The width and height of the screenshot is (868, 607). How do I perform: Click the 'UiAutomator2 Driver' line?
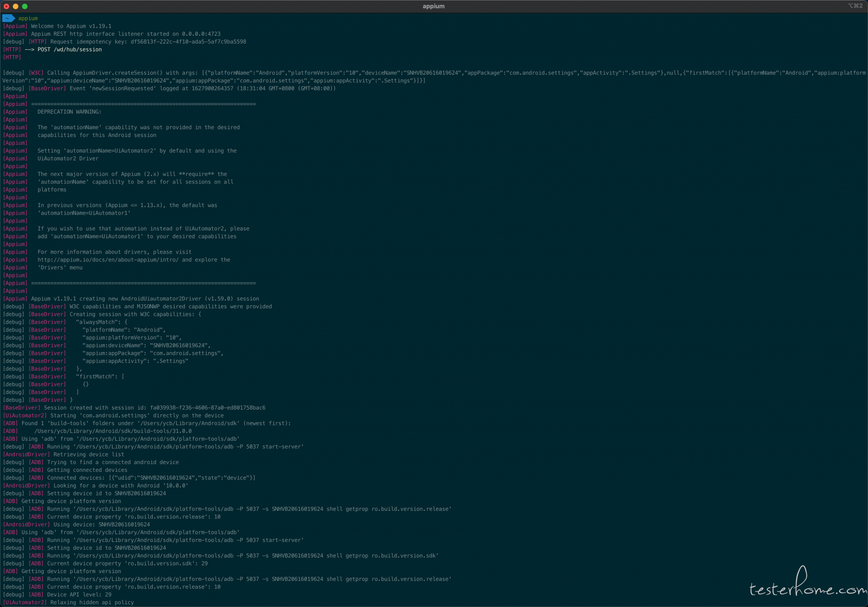[x=68, y=159]
